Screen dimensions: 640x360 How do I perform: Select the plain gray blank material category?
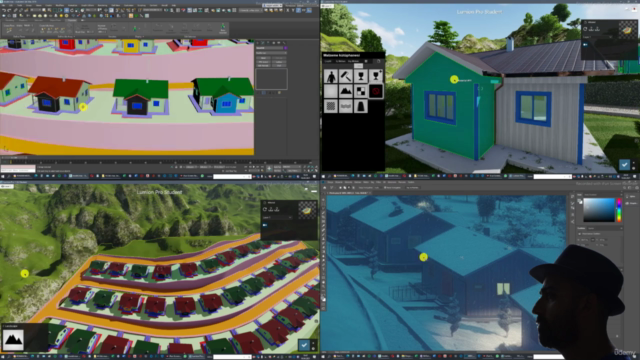(331, 91)
